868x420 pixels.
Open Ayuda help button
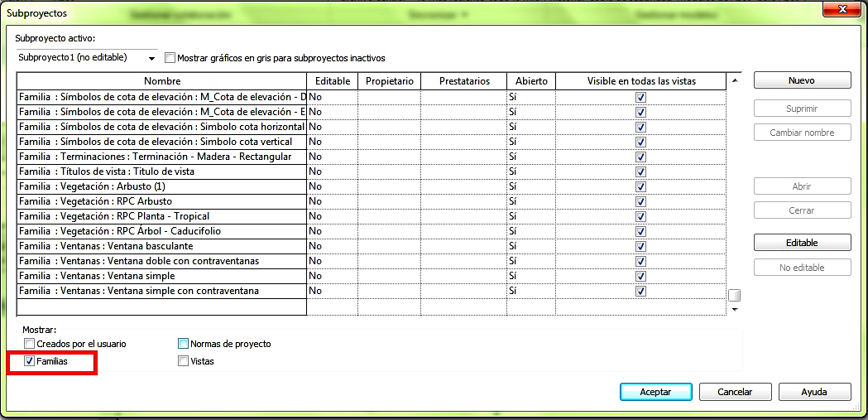(x=813, y=392)
